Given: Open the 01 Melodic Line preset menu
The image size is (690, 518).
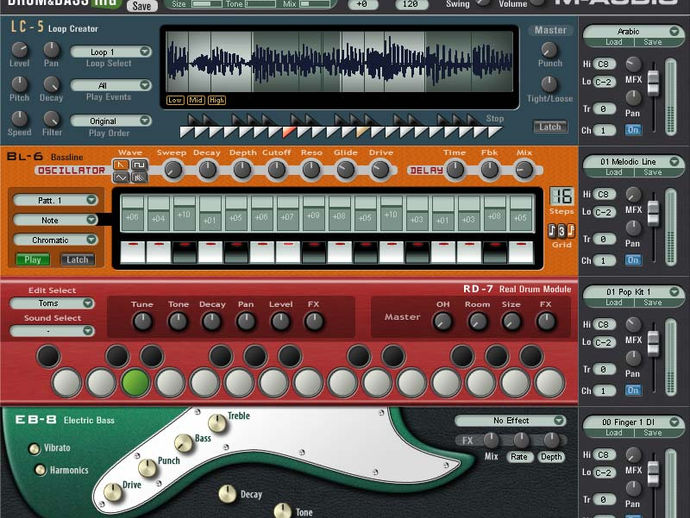Looking at the screenshot, I should click(633, 162).
